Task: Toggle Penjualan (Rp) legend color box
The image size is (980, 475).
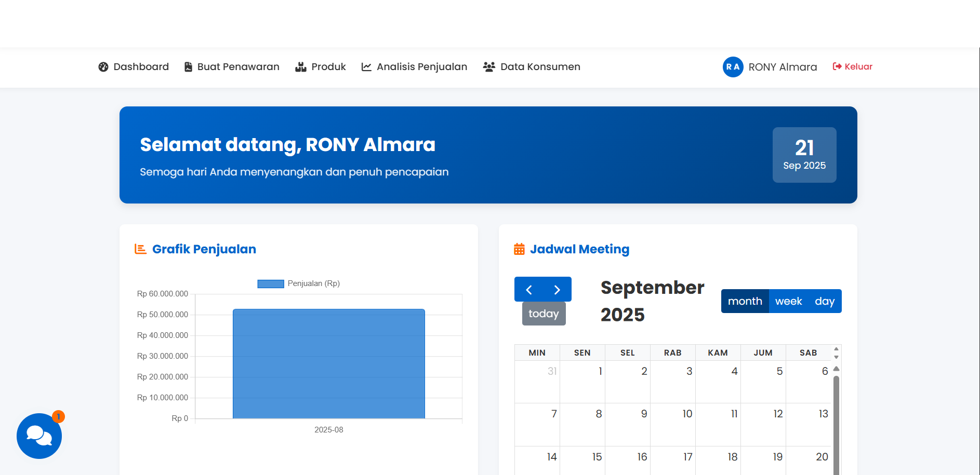Action: (x=271, y=283)
